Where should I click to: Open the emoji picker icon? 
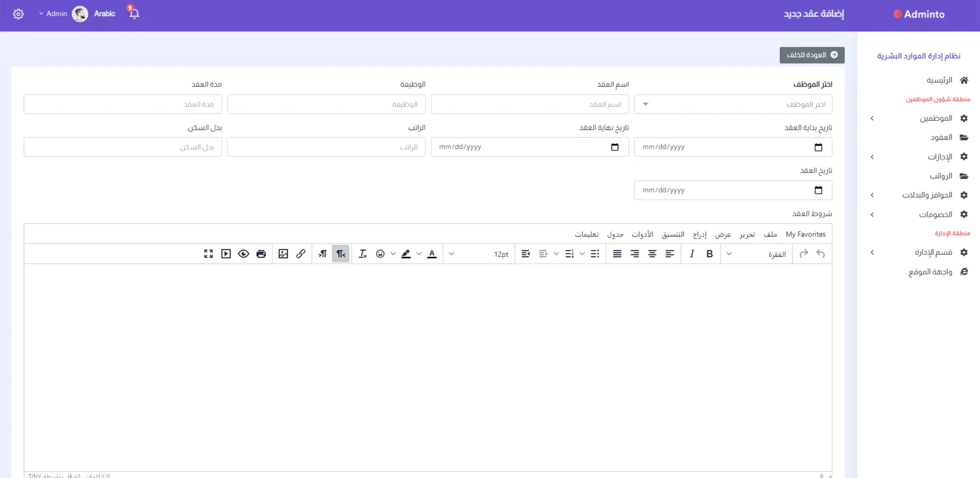380,254
